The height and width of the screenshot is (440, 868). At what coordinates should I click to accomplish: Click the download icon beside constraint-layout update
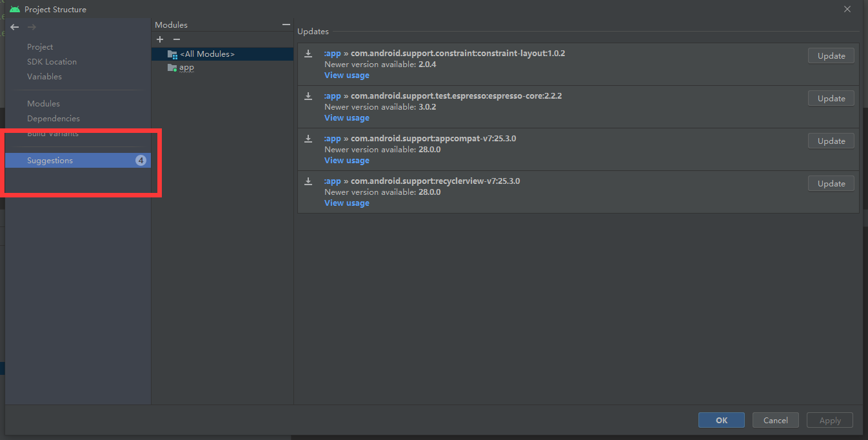[x=308, y=54]
